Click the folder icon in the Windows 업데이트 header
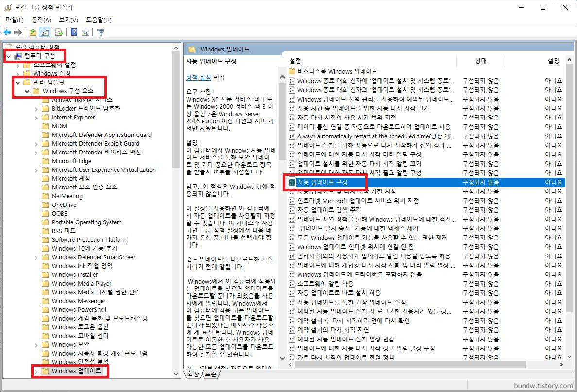577x392 pixels. coord(192,49)
